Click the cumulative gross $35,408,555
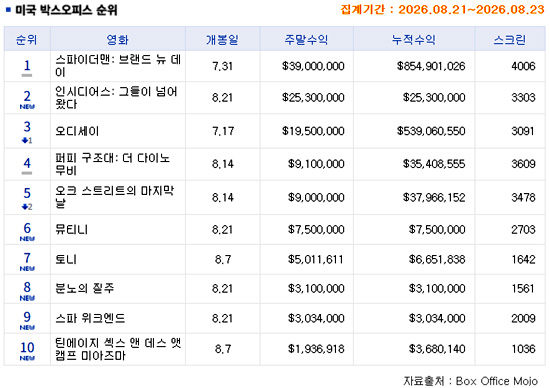Image resolution: width=550 pixels, height=388 pixels. click(x=434, y=164)
